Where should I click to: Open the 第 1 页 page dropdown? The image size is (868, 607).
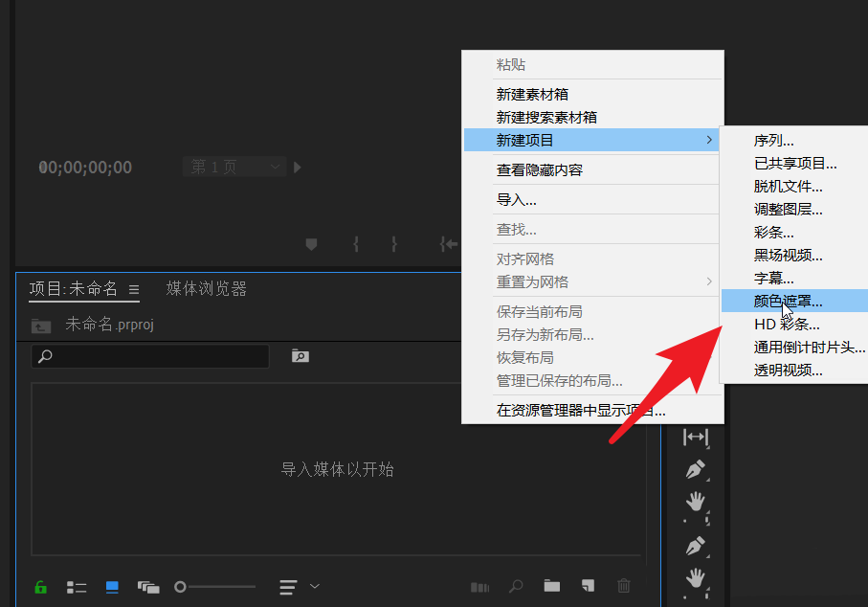coord(234,166)
